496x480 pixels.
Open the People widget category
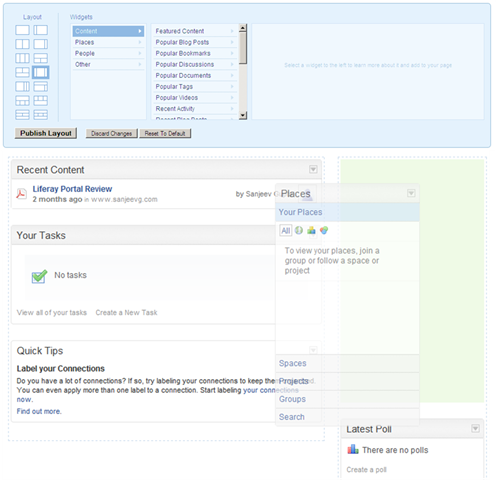[x=108, y=53]
